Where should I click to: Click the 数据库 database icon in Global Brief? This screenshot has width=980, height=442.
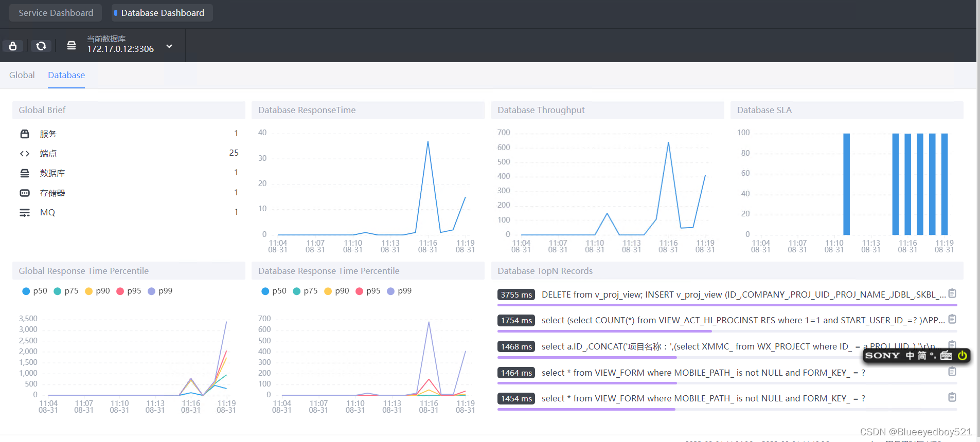pos(25,173)
